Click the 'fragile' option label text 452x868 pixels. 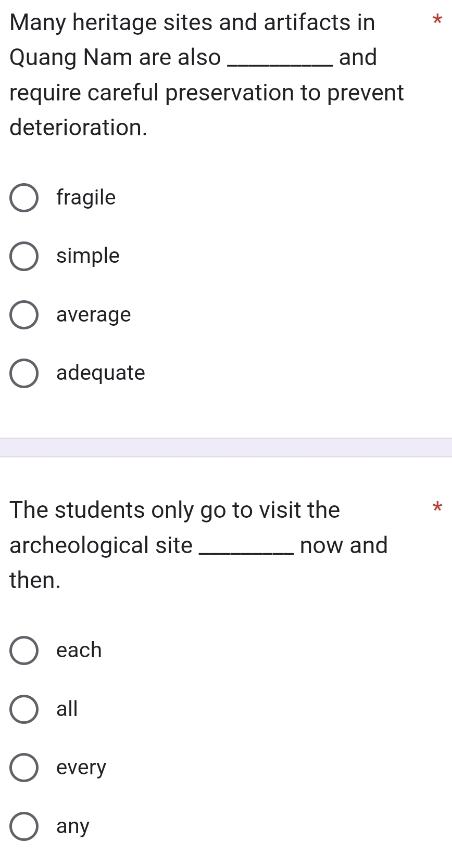pyautogui.click(x=86, y=198)
